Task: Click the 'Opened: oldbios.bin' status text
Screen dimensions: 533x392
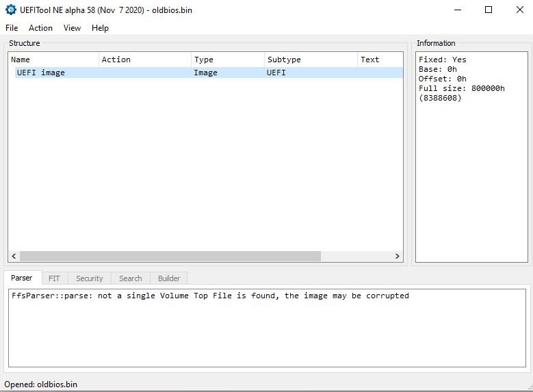Action: point(41,384)
